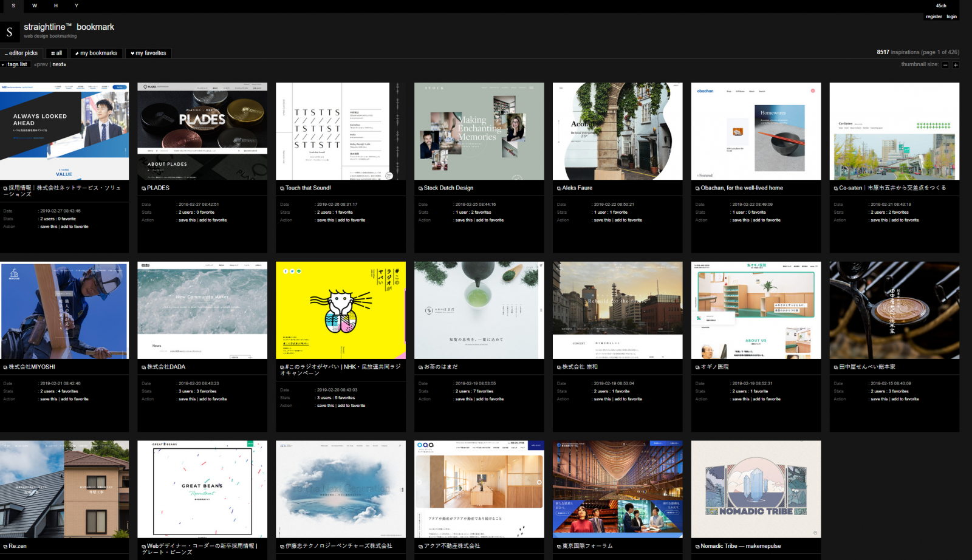Click the straightline S logo icon
Screen dimensions: 972x560
10,32
